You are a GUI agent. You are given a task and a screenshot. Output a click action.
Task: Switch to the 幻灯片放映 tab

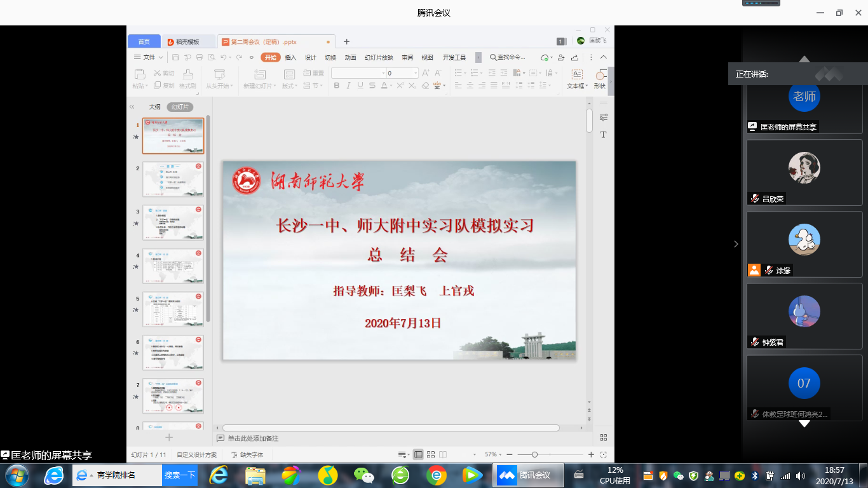(379, 57)
